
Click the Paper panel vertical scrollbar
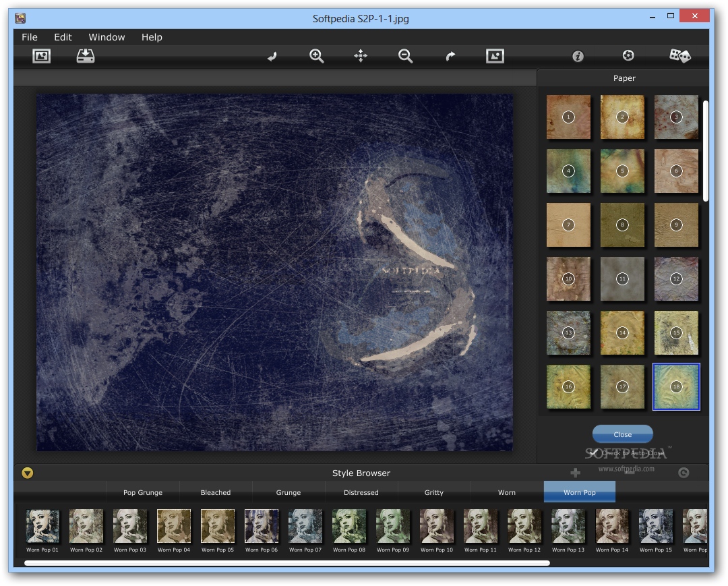coord(706,151)
